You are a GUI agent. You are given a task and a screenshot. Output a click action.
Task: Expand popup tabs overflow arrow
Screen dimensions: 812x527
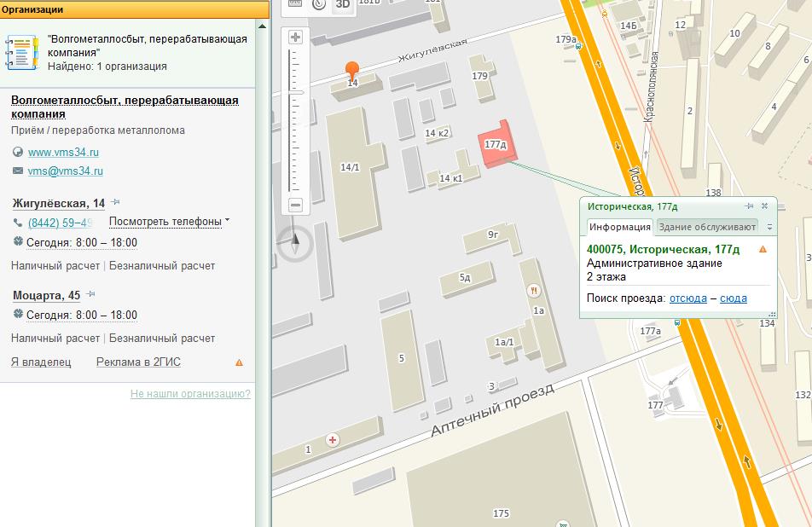click(x=769, y=227)
